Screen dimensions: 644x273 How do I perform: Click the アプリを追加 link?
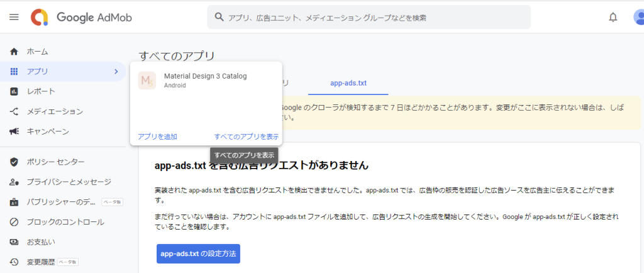tap(157, 136)
